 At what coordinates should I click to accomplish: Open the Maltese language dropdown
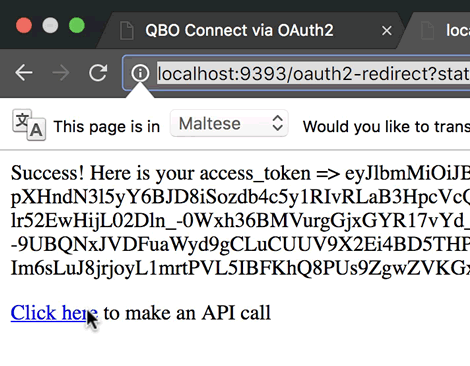(229, 124)
